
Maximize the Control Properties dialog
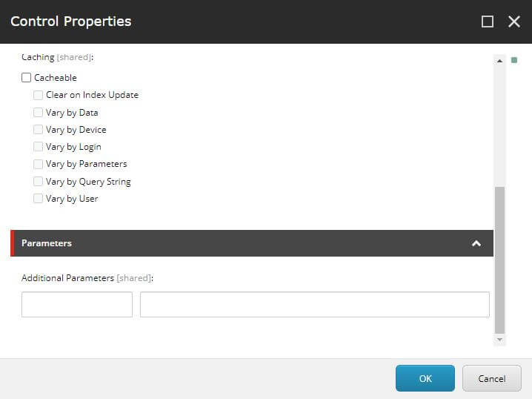[488, 22]
